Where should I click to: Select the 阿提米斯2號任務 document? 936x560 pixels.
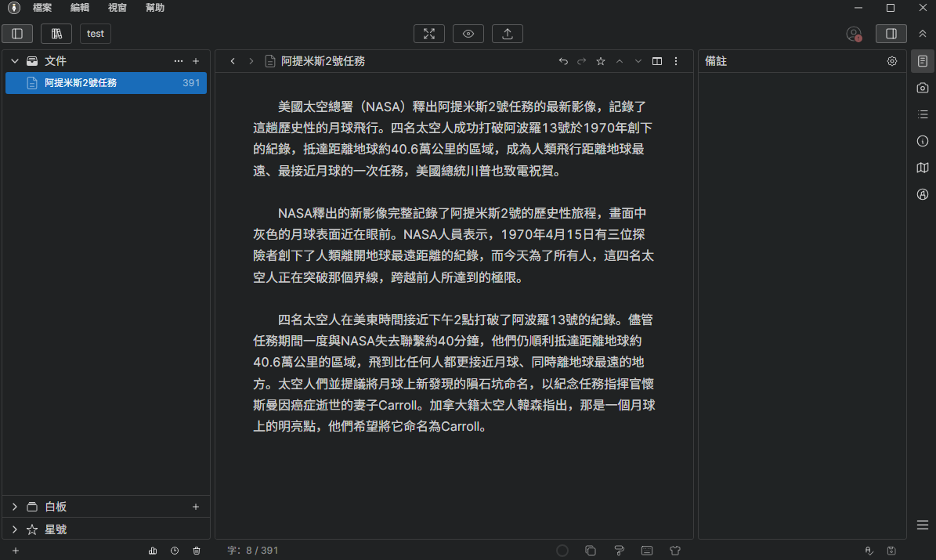pyautogui.click(x=107, y=83)
